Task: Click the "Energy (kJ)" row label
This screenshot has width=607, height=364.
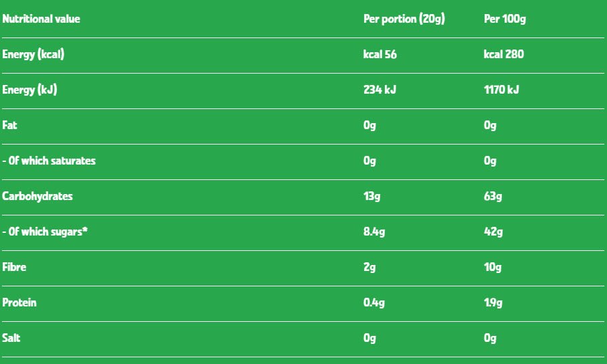Action: [x=29, y=90]
